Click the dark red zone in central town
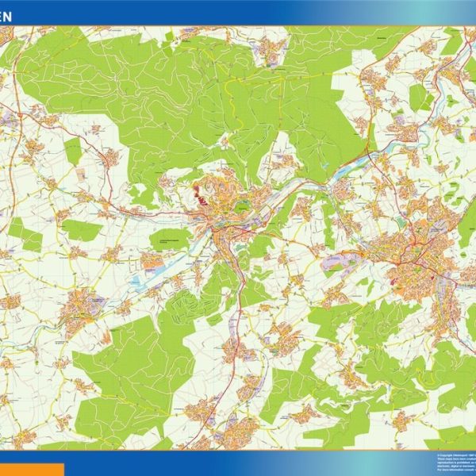Image resolution: width=476 pixels, height=476 pixels. coord(200,196)
